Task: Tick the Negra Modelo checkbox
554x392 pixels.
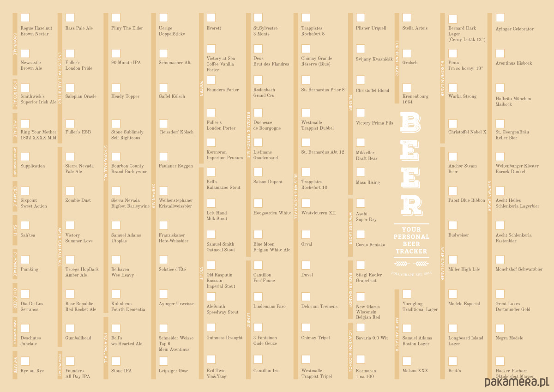Action: [x=500, y=328]
